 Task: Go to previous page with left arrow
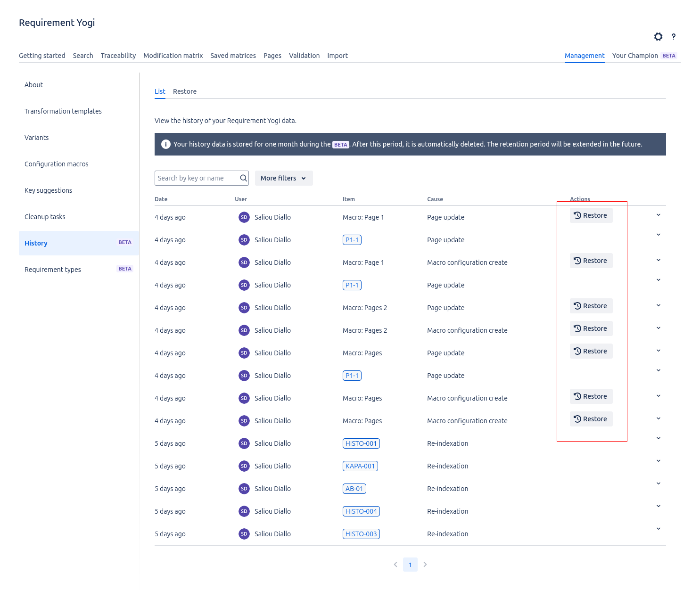[x=395, y=565]
